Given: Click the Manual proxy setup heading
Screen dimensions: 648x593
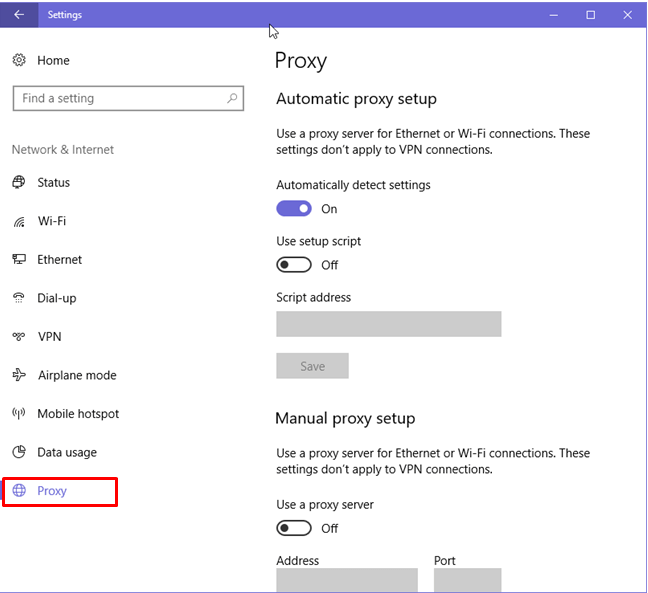Looking at the screenshot, I should (x=345, y=419).
